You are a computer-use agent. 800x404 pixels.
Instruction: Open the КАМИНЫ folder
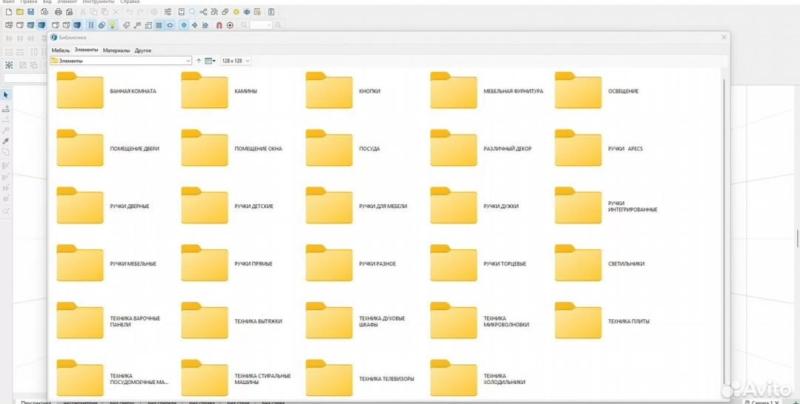click(x=205, y=91)
